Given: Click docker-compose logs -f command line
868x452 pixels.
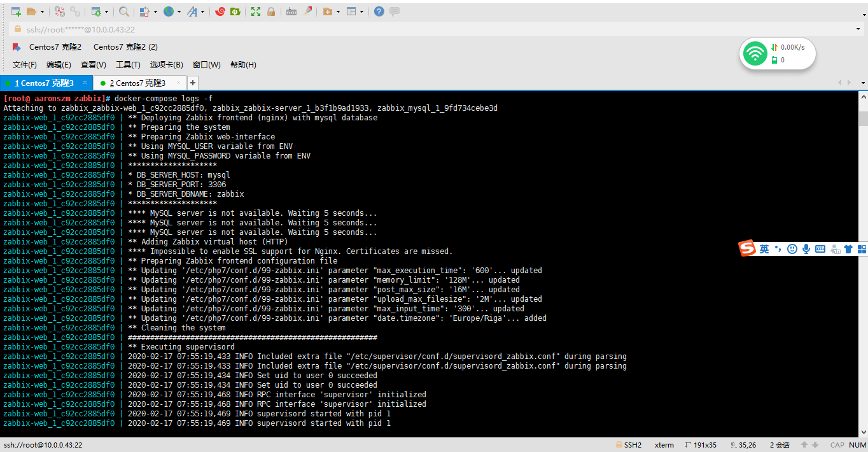Looking at the screenshot, I should click(x=164, y=99).
